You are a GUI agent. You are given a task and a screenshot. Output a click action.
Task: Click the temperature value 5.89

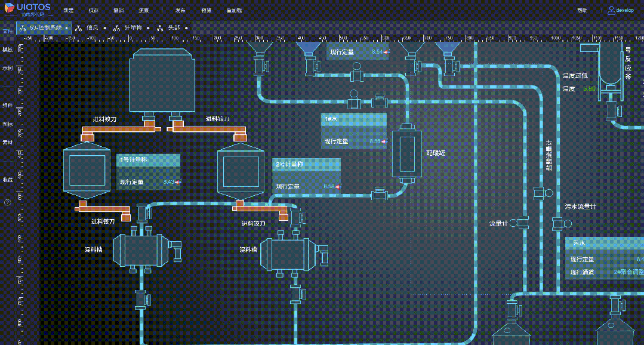tap(589, 89)
